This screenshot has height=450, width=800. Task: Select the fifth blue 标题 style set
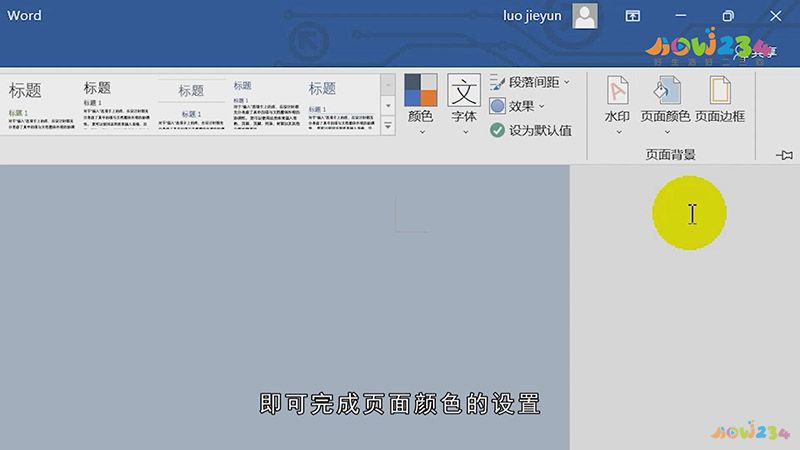pyautogui.click(x=341, y=105)
